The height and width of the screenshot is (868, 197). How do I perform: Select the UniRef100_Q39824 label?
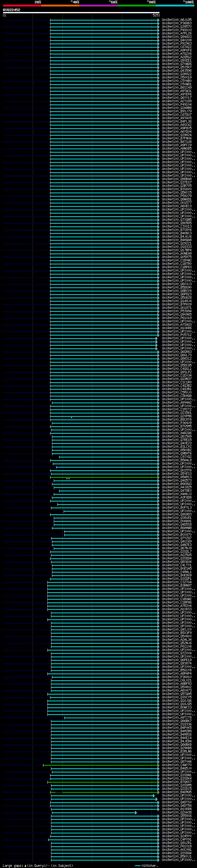pos(177,135)
